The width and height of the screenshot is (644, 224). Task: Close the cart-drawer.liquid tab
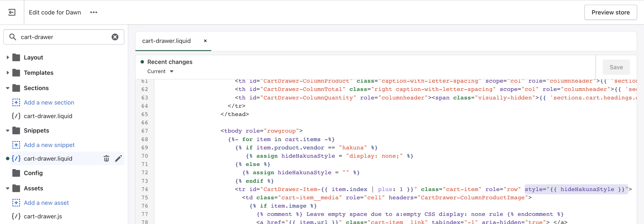pyautogui.click(x=205, y=41)
